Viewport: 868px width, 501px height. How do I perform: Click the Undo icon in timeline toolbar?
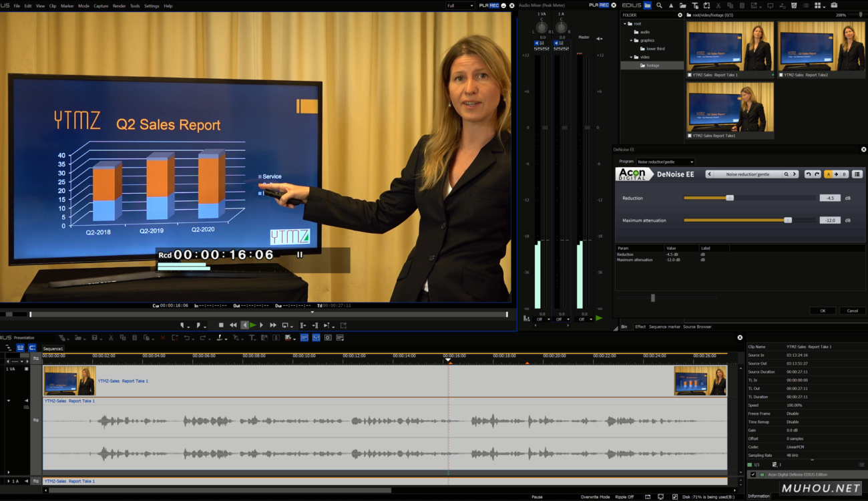click(188, 338)
